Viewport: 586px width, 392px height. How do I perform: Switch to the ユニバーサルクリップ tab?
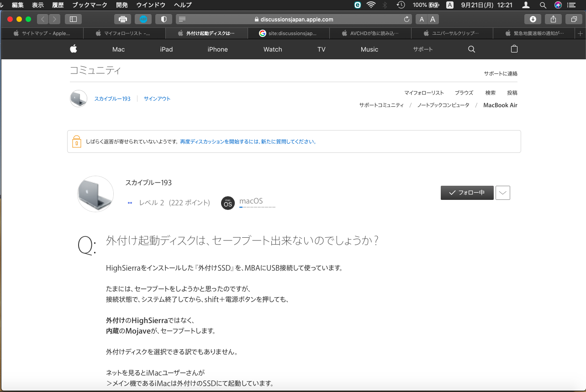pos(452,33)
